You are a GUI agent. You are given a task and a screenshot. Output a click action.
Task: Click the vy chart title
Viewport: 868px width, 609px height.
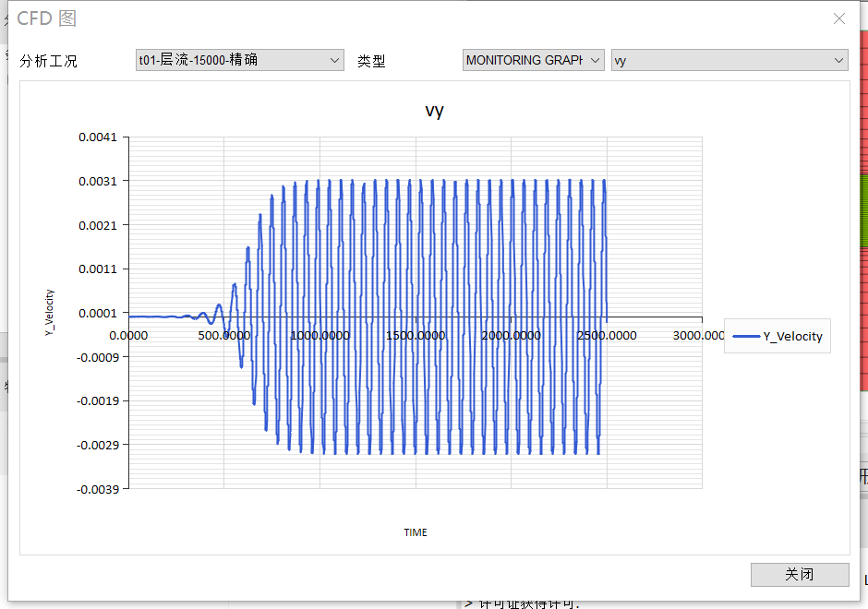pyautogui.click(x=434, y=111)
